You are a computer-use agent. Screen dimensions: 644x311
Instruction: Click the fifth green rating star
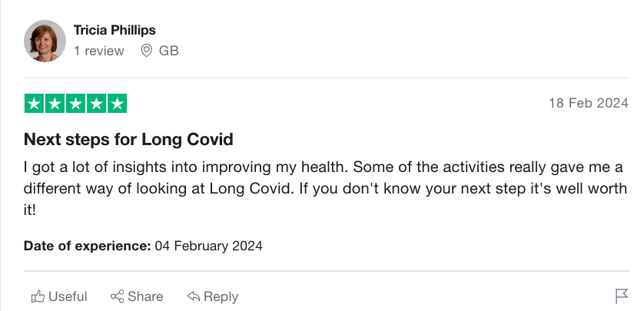click(117, 104)
